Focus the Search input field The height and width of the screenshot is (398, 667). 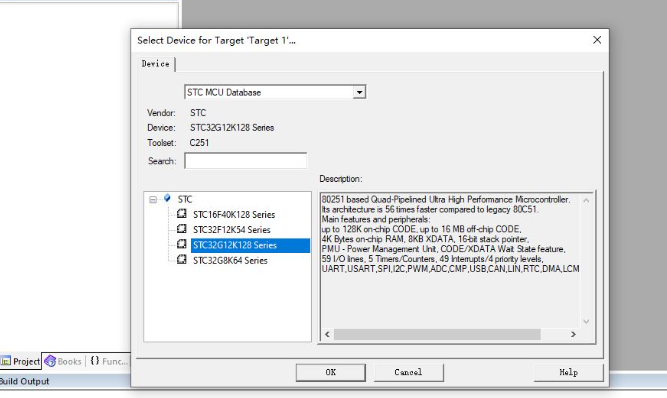245,161
